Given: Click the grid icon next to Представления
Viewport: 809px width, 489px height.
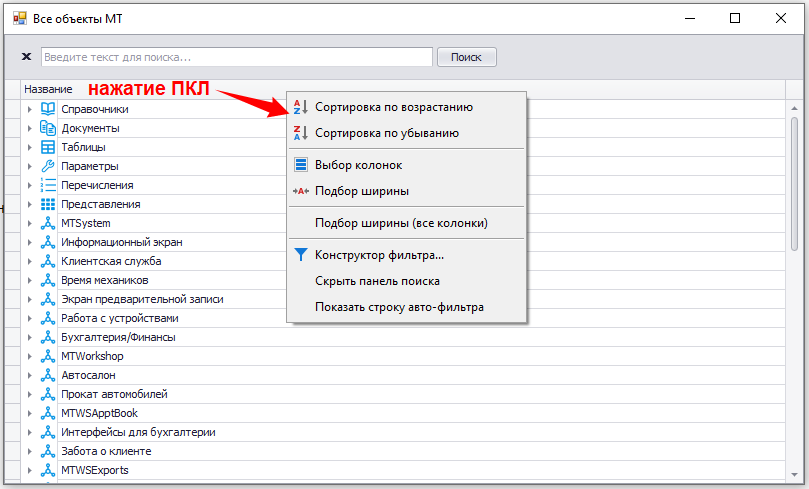Looking at the screenshot, I should pos(48,204).
